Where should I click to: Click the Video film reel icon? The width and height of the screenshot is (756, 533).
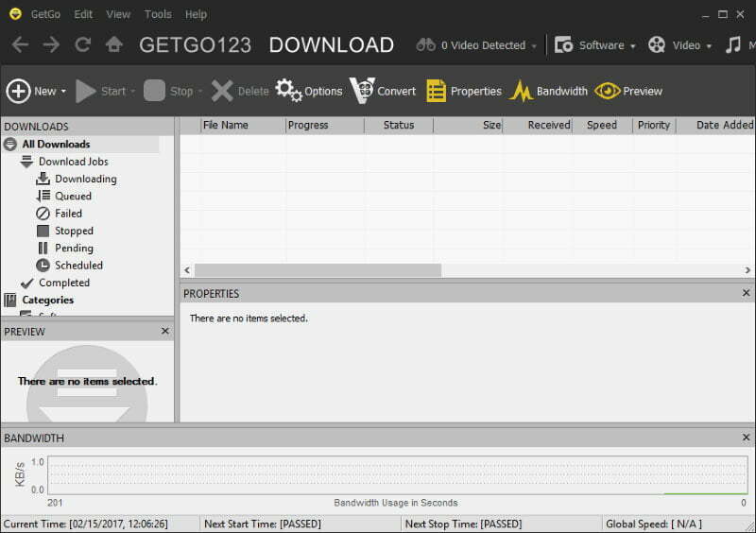click(657, 44)
